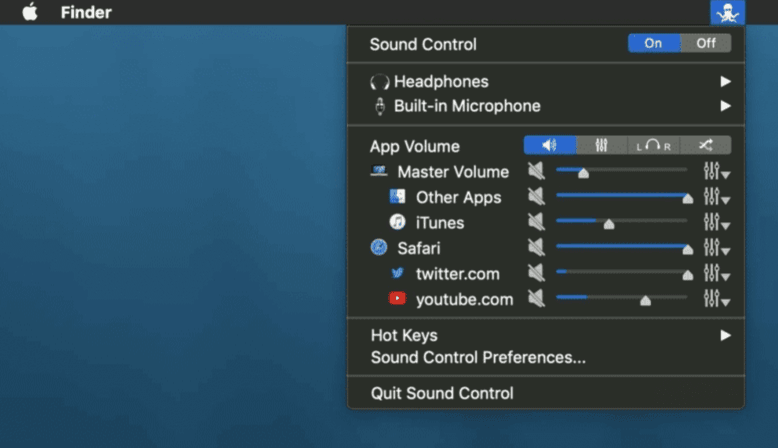
Task: Open the Apple menu
Action: pyautogui.click(x=30, y=12)
